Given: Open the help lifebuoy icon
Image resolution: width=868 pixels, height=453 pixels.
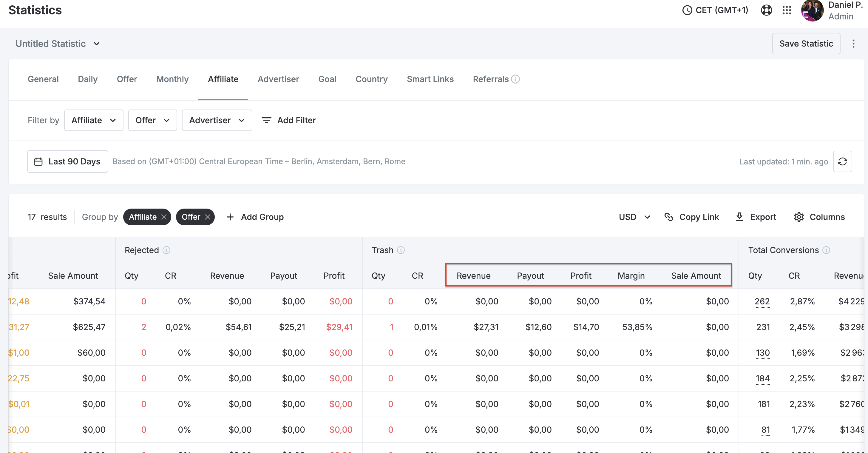Looking at the screenshot, I should (x=766, y=10).
